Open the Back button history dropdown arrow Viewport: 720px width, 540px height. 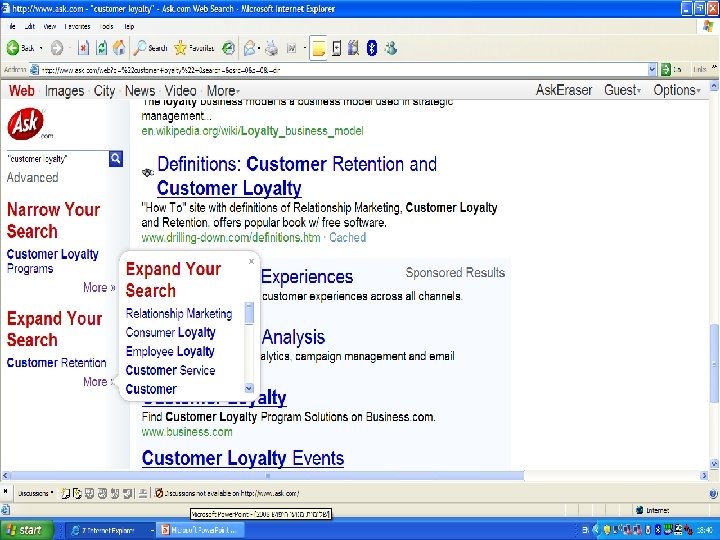coord(41,48)
